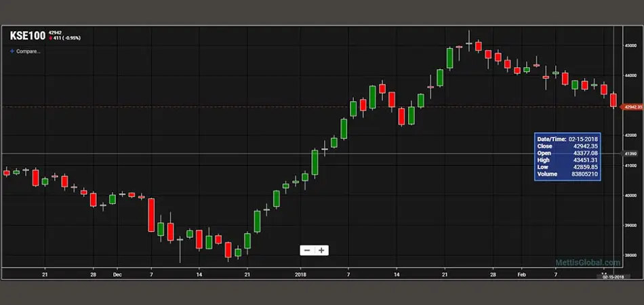Click the 44000 price axis label
The height and width of the screenshot is (305, 644).
631,75
